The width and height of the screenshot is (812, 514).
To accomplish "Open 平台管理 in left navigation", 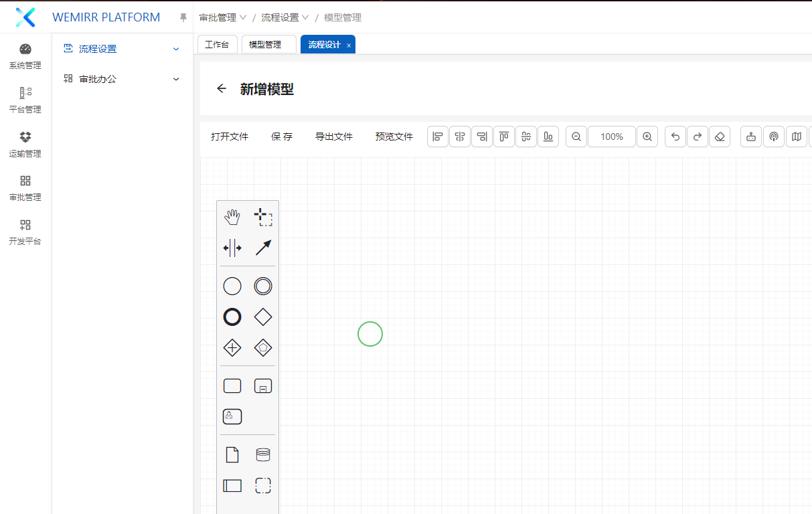I will pos(25,100).
